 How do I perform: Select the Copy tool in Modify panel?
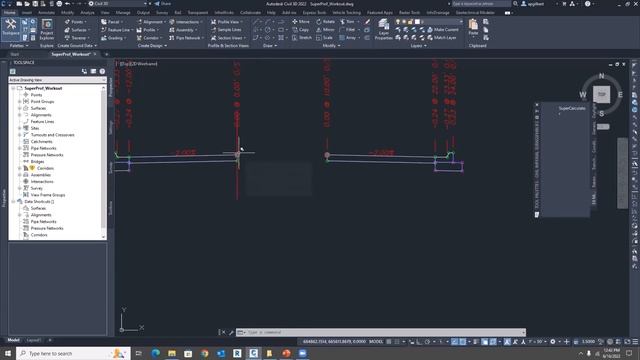301,30
